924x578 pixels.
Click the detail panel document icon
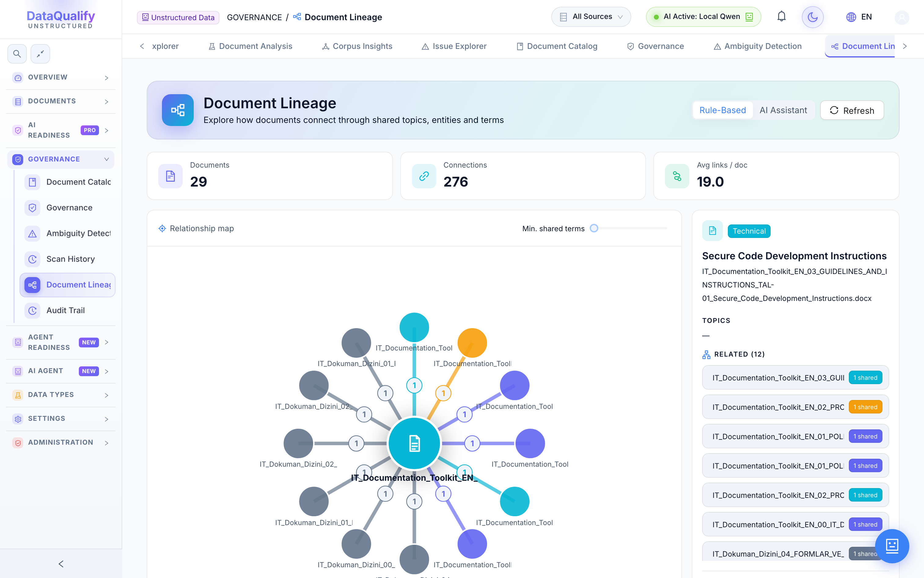pos(712,231)
